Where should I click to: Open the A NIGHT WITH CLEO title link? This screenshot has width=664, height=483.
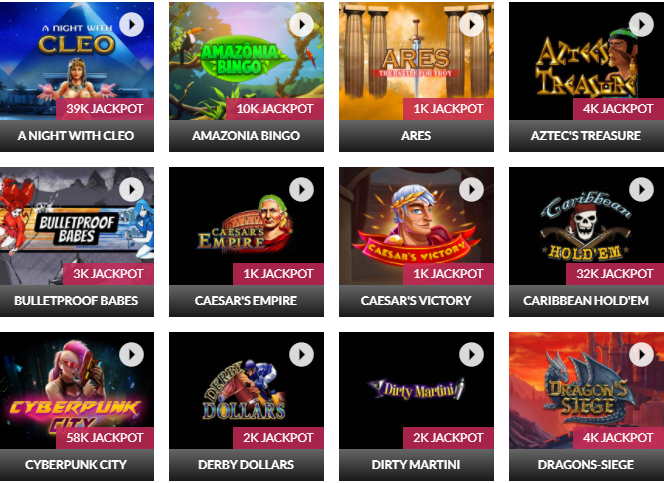[76, 136]
